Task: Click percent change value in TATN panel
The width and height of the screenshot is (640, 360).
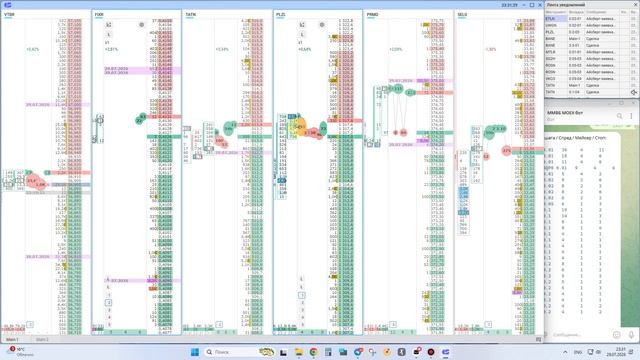Action: pyautogui.click(x=222, y=49)
